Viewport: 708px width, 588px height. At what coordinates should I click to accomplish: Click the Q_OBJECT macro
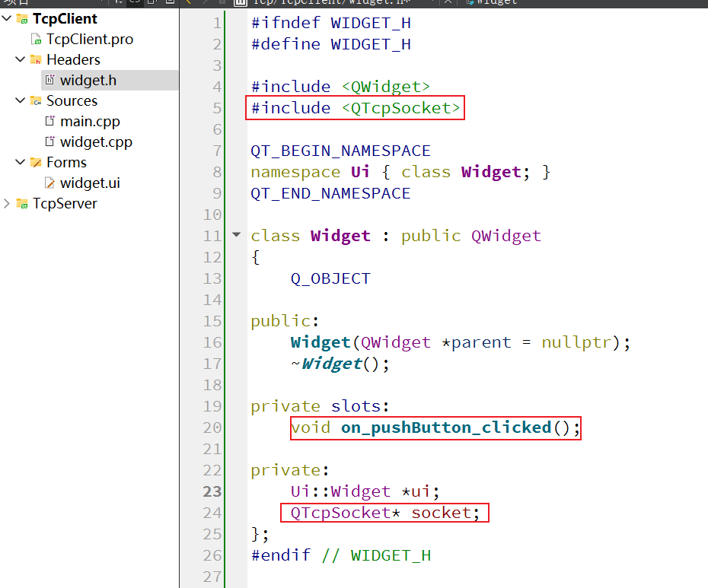330,278
